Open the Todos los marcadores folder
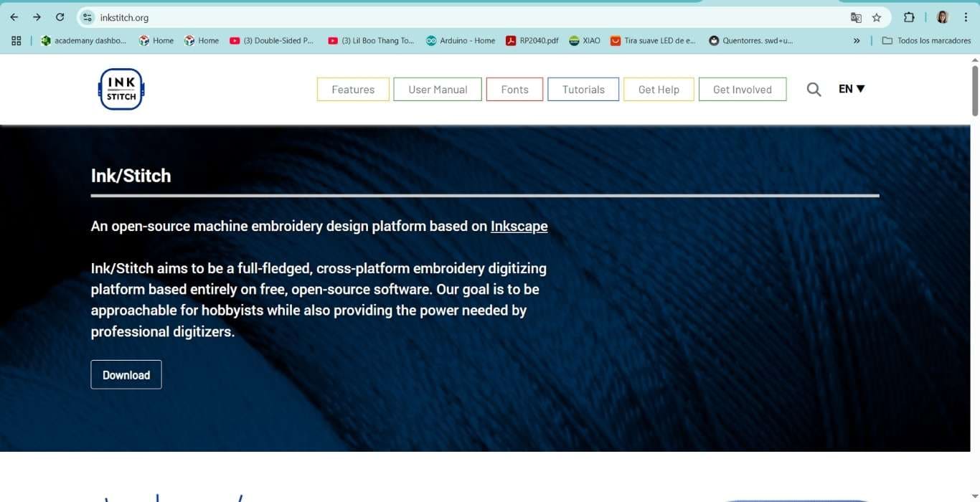The width and height of the screenshot is (980, 502). tap(926, 41)
